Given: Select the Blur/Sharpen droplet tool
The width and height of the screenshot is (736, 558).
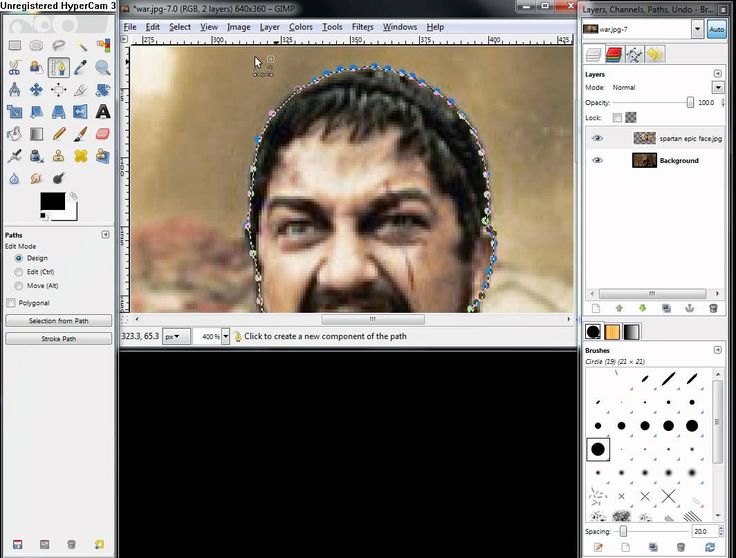Looking at the screenshot, I should coord(15,178).
